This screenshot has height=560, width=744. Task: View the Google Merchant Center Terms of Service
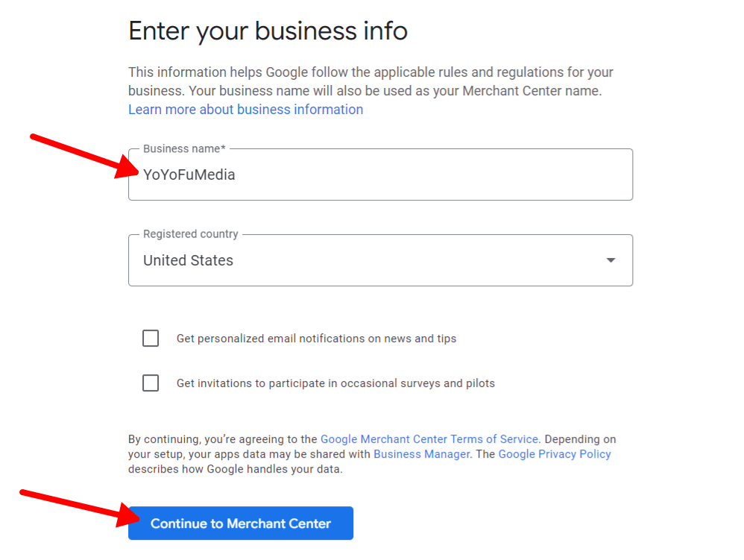pyautogui.click(x=429, y=438)
